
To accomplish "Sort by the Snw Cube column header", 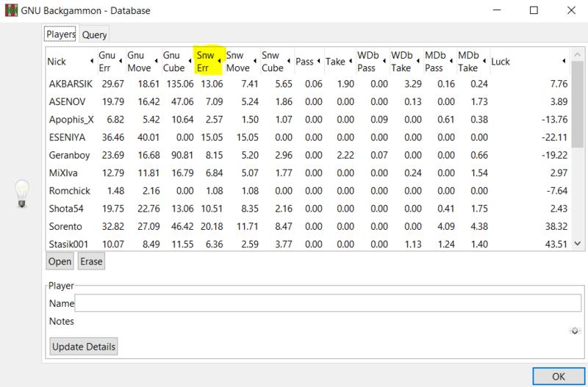I will [276, 62].
